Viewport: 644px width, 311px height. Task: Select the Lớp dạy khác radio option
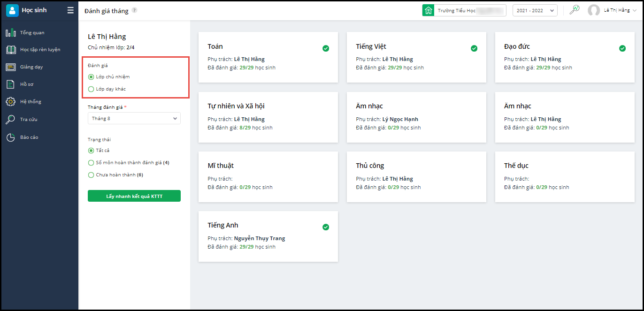[x=91, y=89]
